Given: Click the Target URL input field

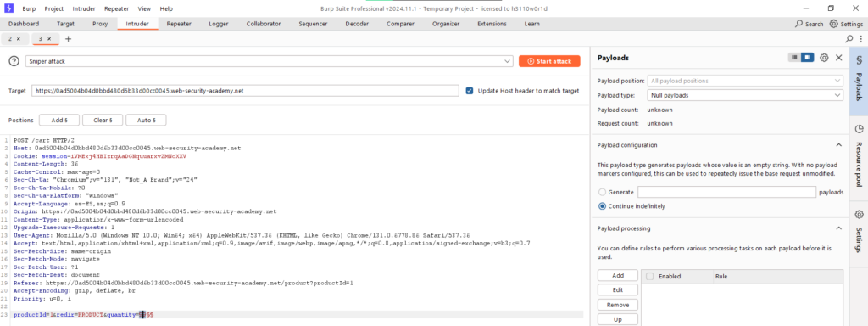Looking at the screenshot, I should point(245,91).
